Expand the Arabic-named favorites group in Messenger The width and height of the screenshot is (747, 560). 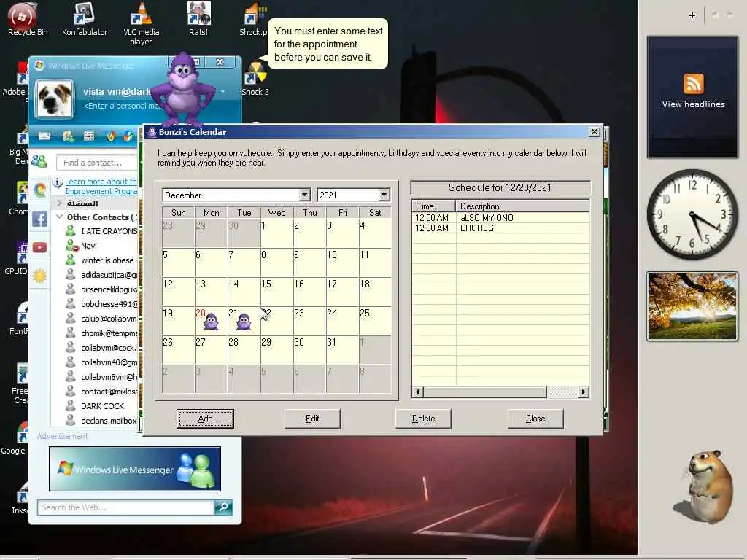(x=60, y=203)
